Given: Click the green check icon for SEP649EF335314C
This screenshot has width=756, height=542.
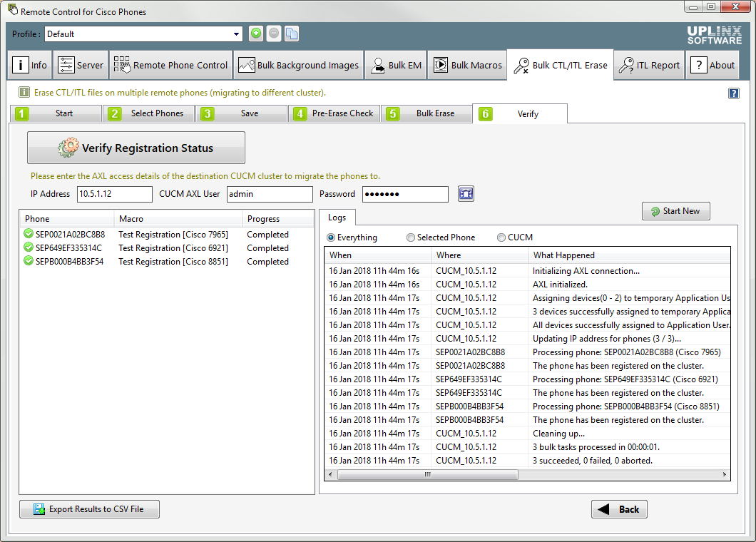Looking at the screenshot, I should [x=29, y=247].
